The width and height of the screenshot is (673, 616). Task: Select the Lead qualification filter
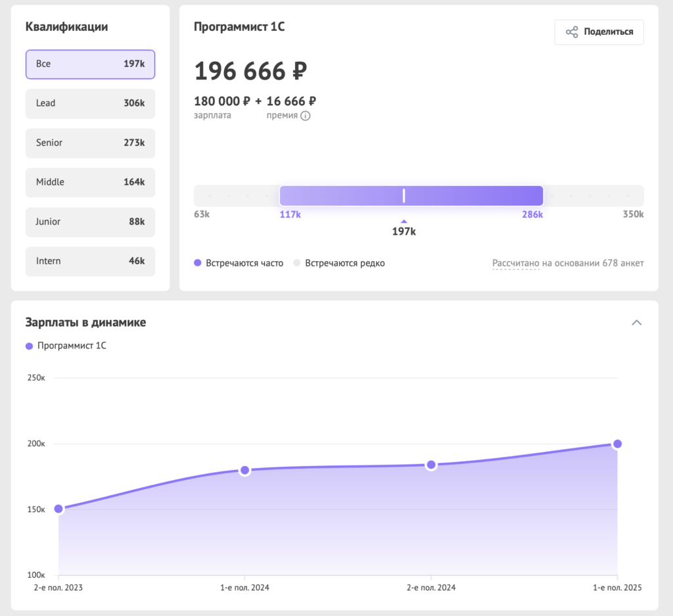90,103
